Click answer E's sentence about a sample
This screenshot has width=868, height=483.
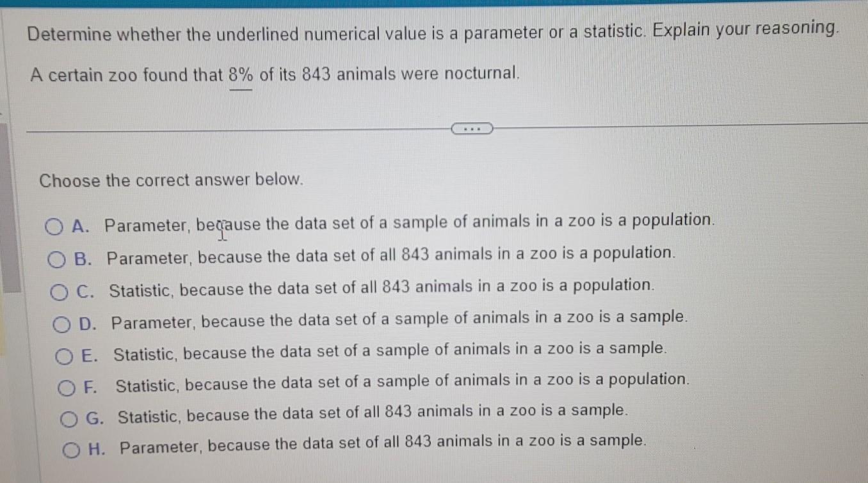[x=390, y=351]
